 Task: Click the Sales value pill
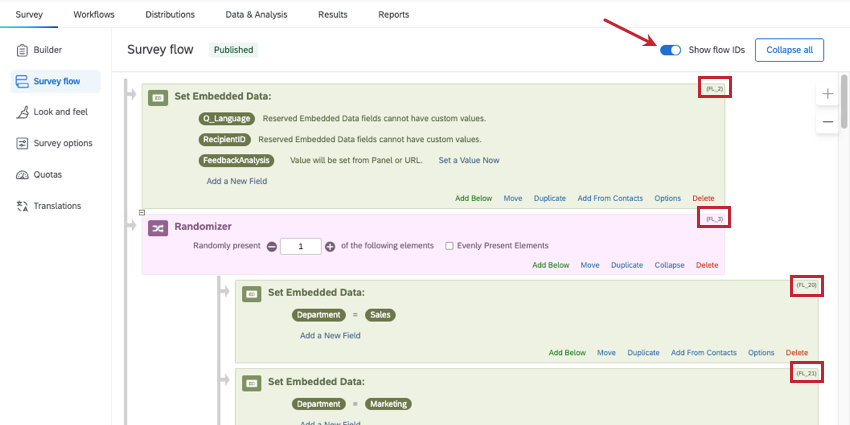pyautogui.click(x=380, y=315)
